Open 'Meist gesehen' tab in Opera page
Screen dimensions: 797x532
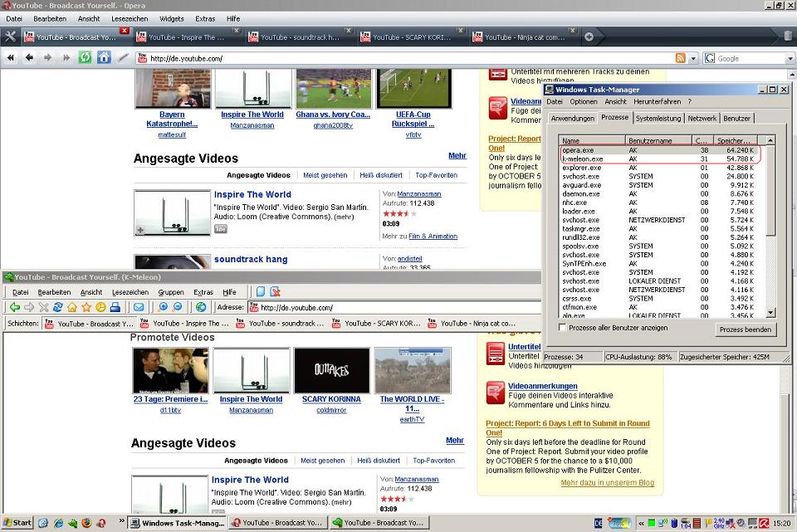click(325, 175)
